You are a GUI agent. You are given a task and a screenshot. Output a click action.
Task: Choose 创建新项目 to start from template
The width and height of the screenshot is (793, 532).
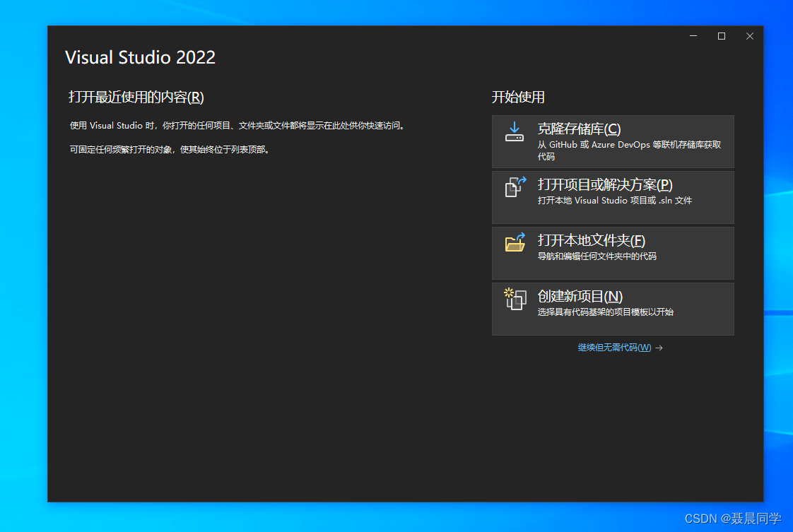click(x=612, y=308)
